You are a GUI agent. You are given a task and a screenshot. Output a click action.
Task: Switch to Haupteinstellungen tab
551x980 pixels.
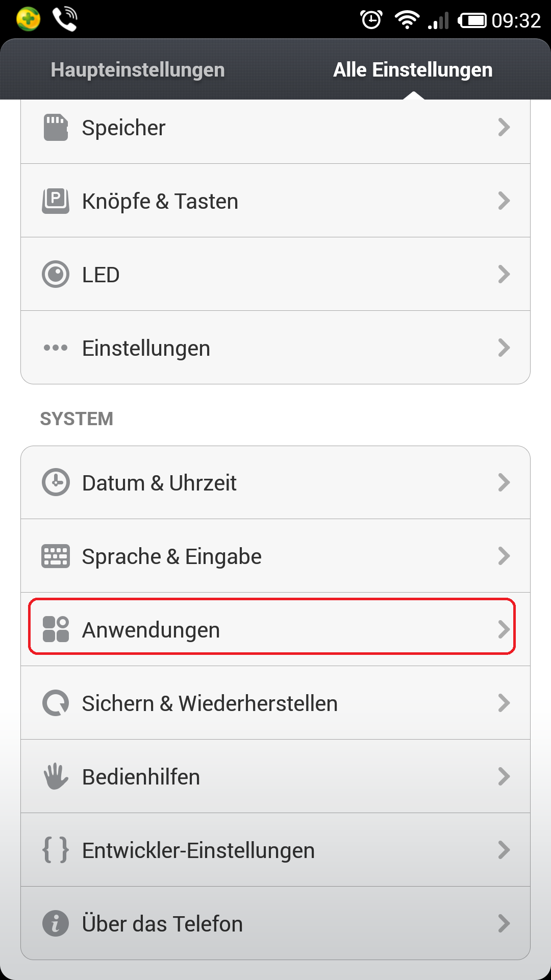(x=138, y=70)
